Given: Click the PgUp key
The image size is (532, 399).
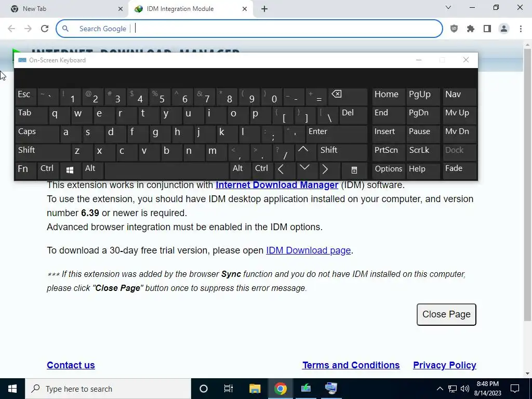Looking at the screenshot, I should 423,96.
